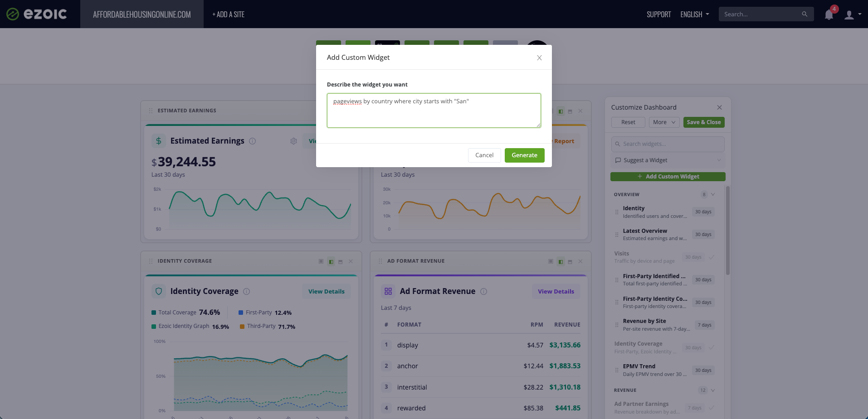This screenshot has width=868, height=419.
Task: Click the Ad Format Revenue grid icon
Action: (x=388, y=291)
